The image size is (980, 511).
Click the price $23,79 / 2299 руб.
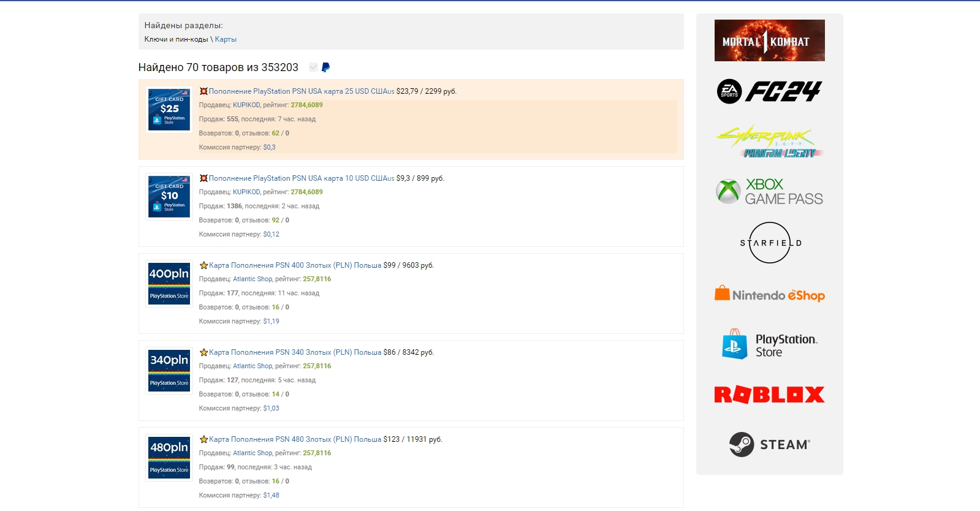(x=427, y=91)
